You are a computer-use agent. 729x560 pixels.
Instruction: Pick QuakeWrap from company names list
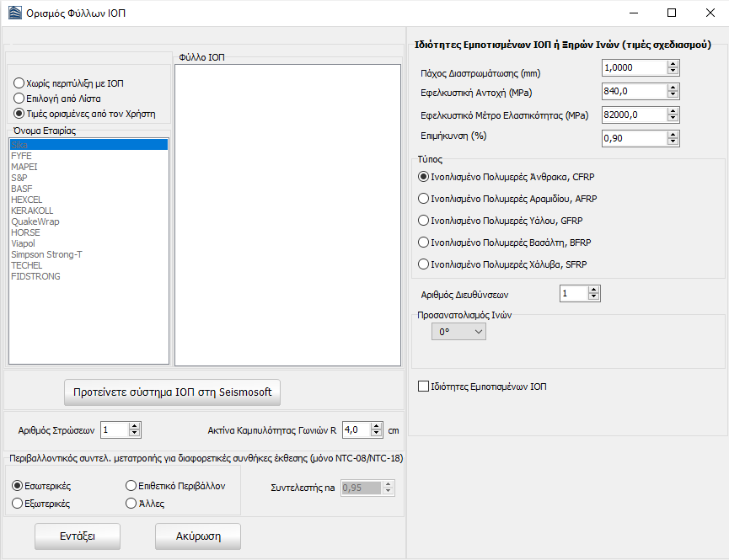click(35, 221)
